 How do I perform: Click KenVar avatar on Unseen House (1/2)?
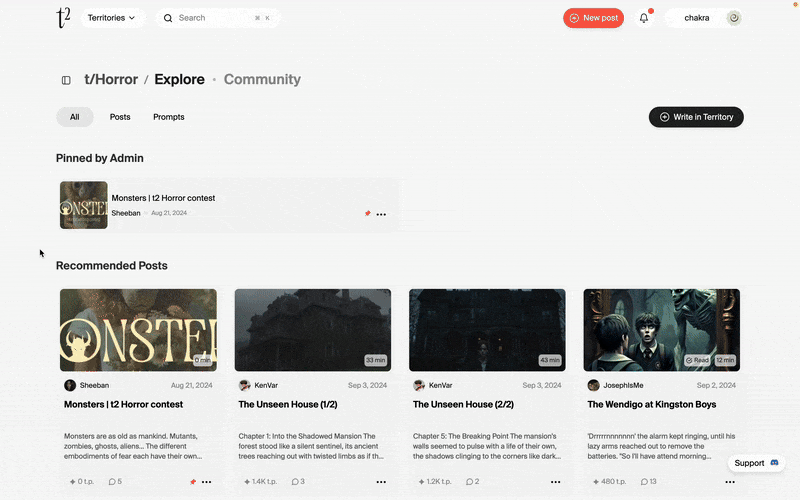(244, 385)
